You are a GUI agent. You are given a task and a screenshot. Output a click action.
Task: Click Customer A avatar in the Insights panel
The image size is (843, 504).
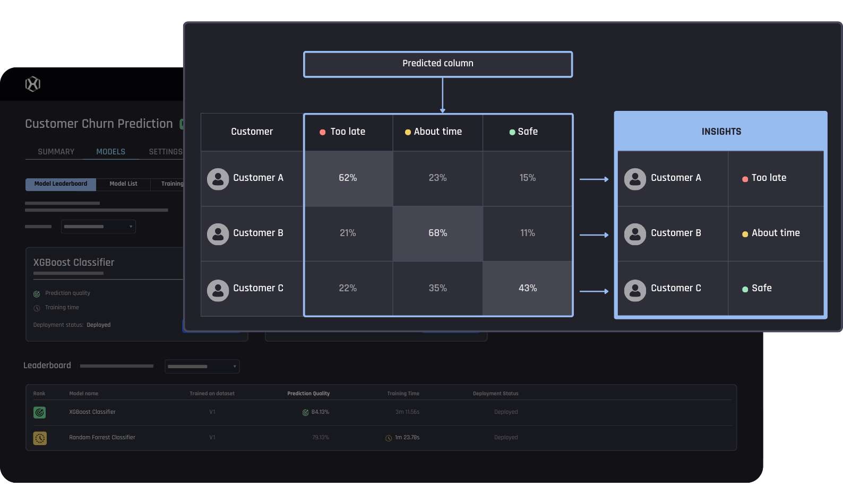point(635,179)
